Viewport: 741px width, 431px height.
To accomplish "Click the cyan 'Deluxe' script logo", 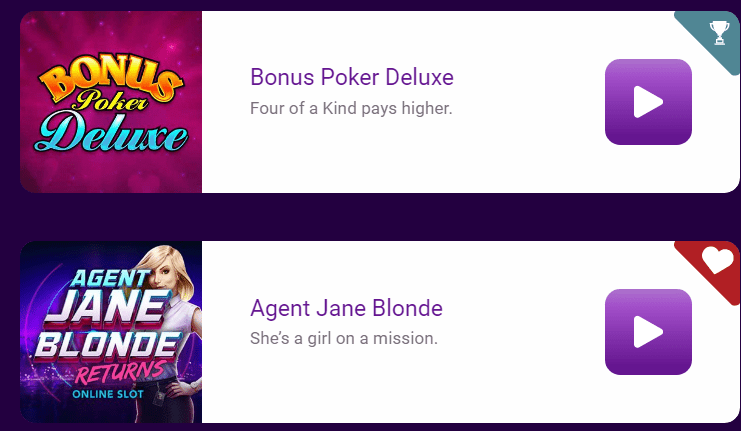I will (x=111, y=132).
